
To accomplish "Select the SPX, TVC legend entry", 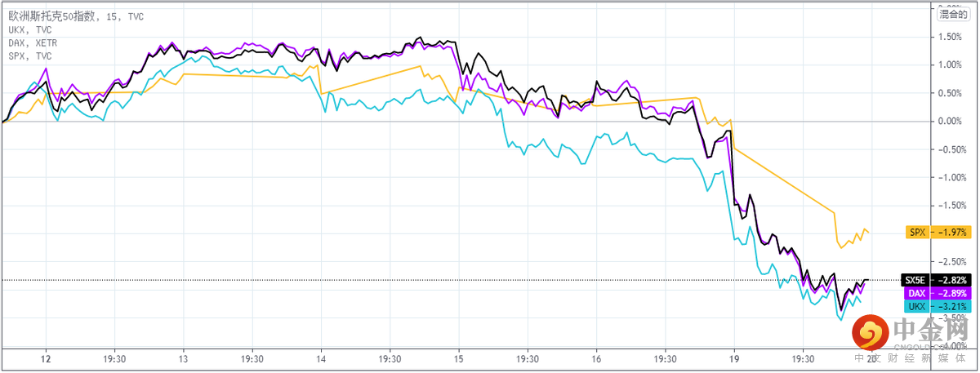I will pos(29,56).
